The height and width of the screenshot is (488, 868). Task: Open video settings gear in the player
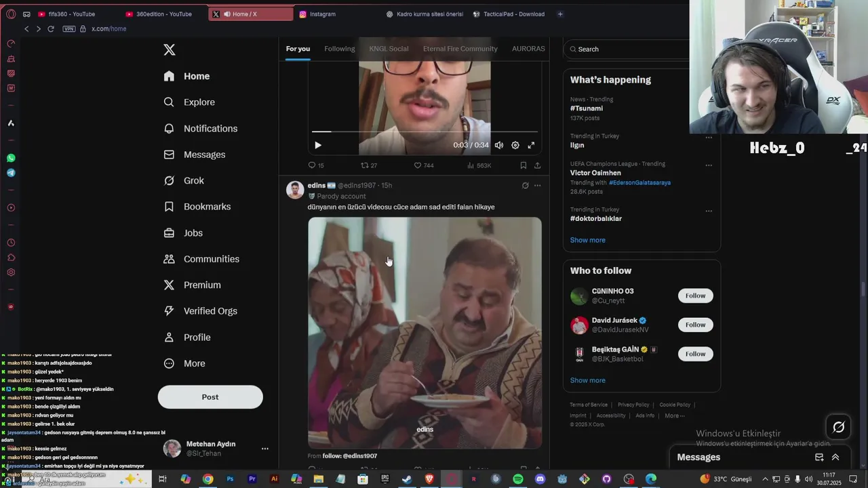click(515, 145)
